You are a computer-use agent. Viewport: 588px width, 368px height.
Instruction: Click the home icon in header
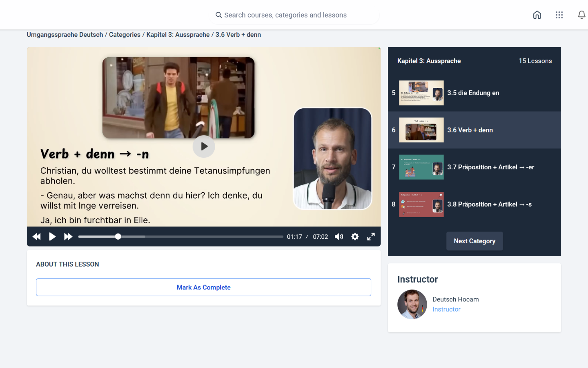pyautogui.click(x=537, y=15)
